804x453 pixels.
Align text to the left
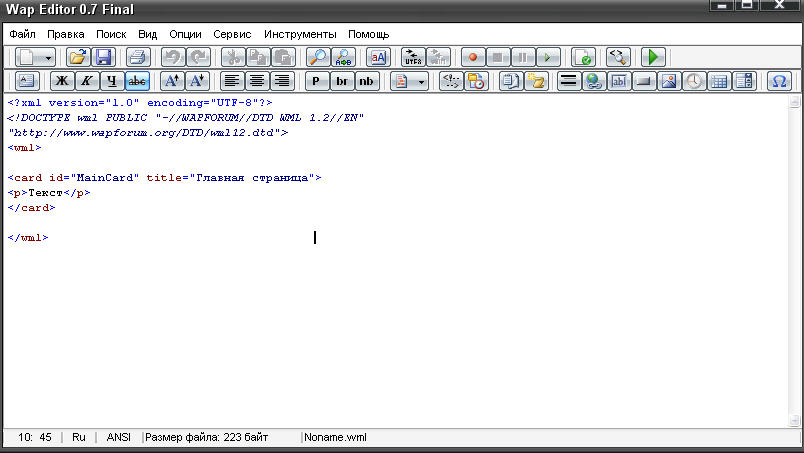click(232, 81)
